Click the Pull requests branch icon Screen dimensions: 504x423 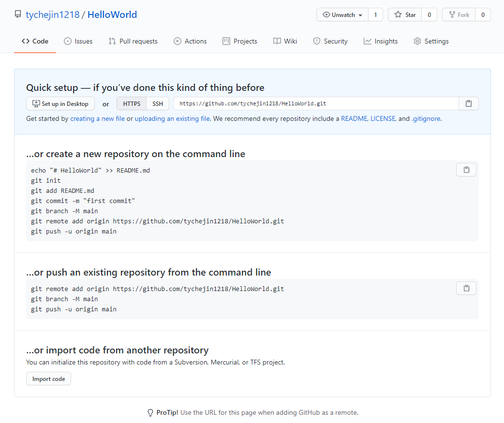(112, 41)
